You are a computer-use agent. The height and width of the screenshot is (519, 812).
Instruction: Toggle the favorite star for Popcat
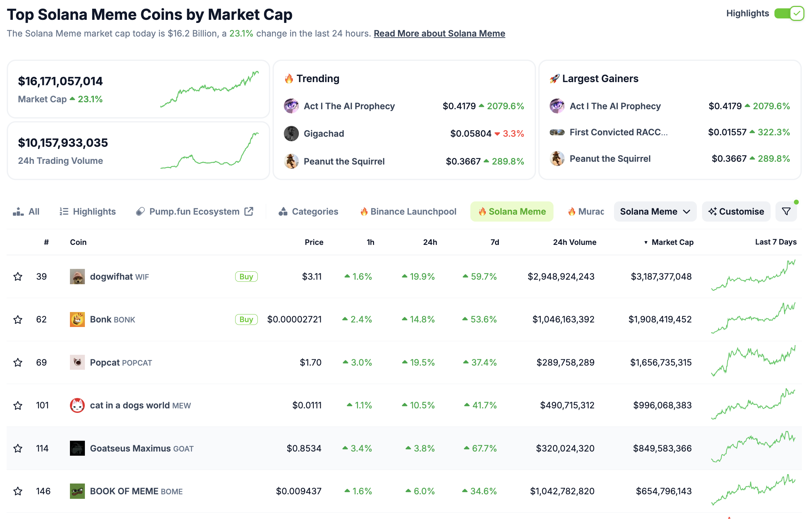[18, 362]
